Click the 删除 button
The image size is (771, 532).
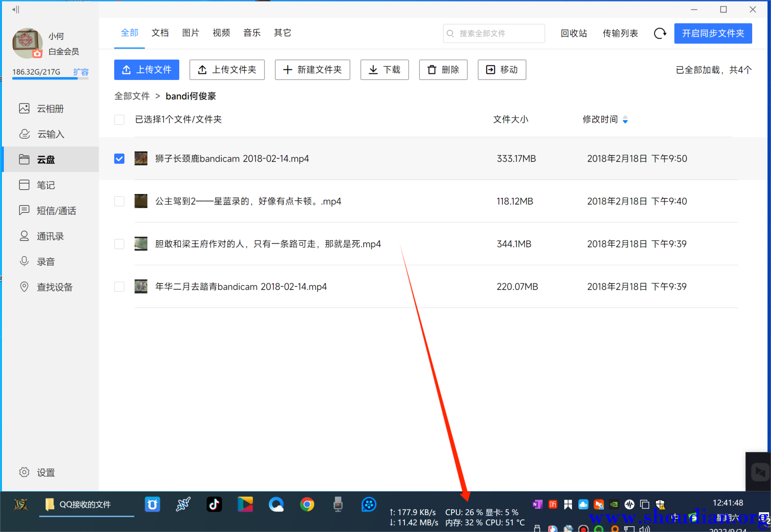coord(443,70)
